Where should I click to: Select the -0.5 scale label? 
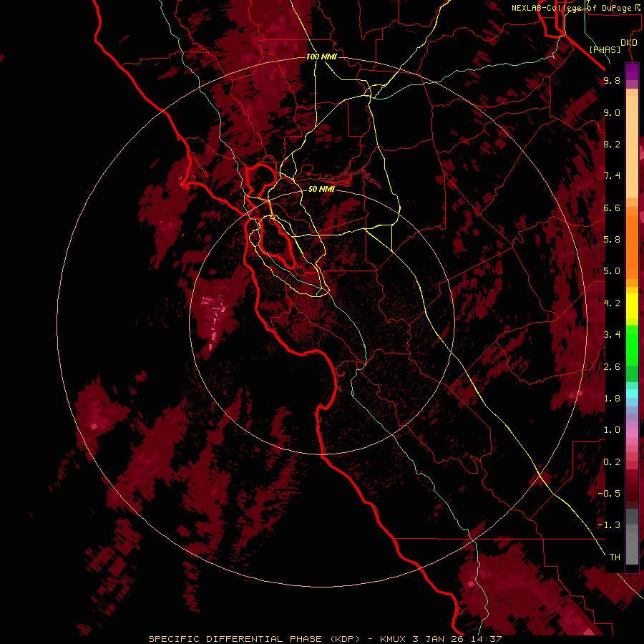tap(610, 494)
